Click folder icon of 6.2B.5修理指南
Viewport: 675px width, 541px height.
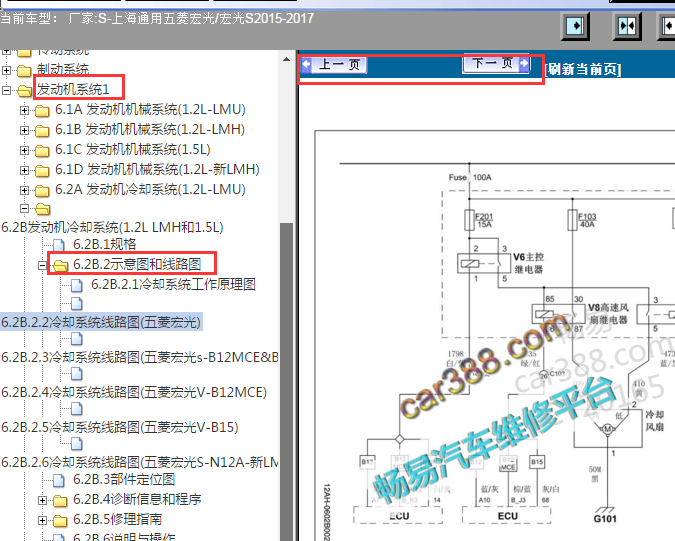point(60,520)
